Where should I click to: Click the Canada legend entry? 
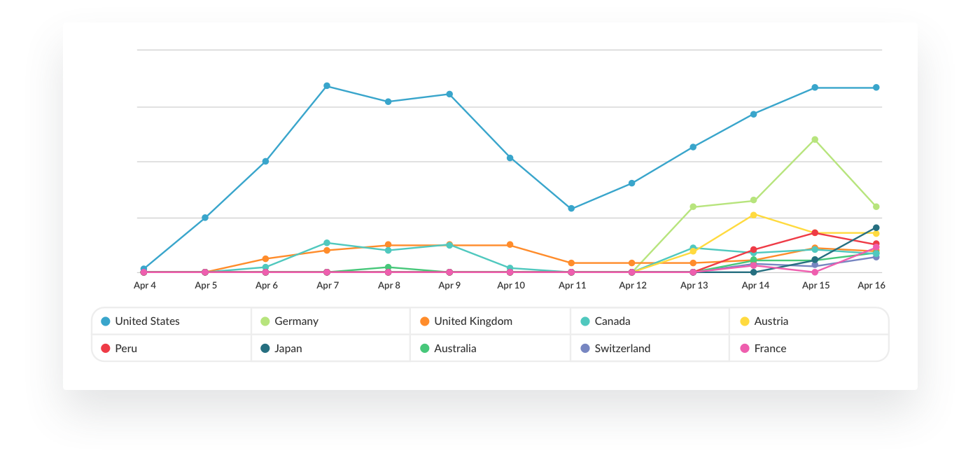click(612, 321)
